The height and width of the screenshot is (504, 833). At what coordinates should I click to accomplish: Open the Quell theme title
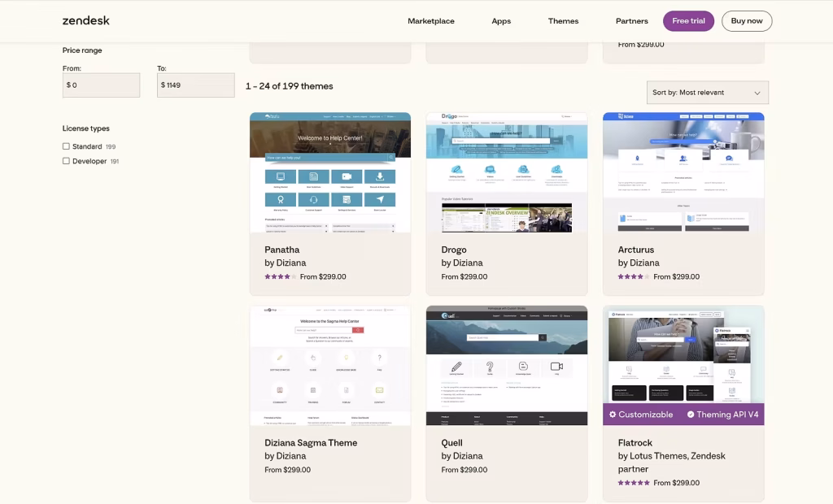pos(451,443)
